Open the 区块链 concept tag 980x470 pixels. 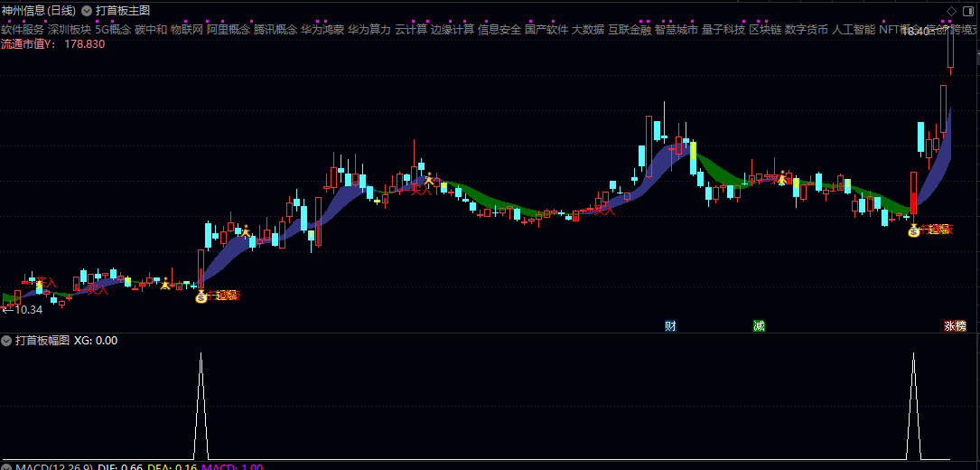tap(766, 30)
